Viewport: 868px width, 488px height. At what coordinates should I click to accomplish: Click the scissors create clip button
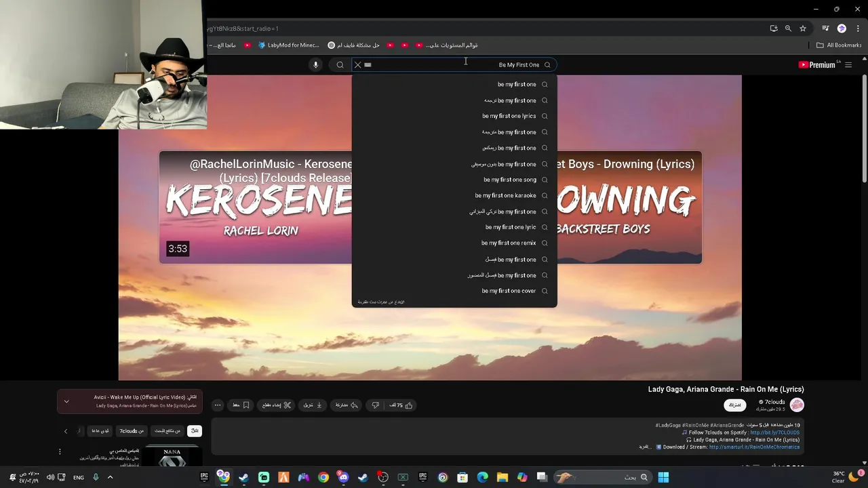[x=277, y=405]
